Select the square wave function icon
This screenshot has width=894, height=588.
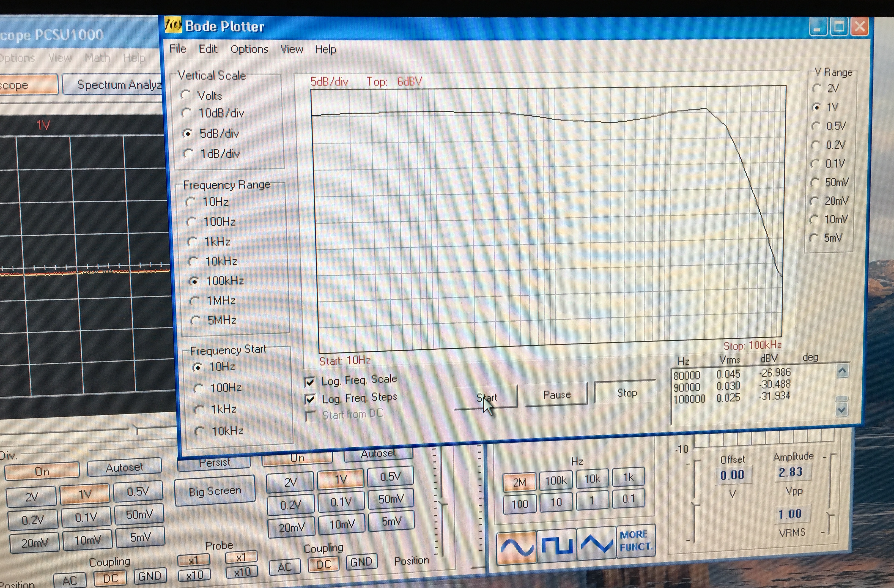point(557,546)
